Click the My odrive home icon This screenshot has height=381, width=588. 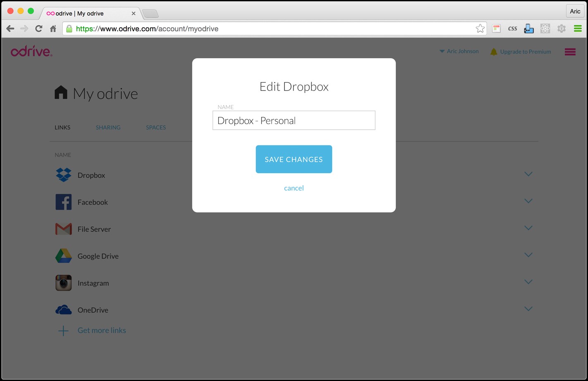point(61,92)
